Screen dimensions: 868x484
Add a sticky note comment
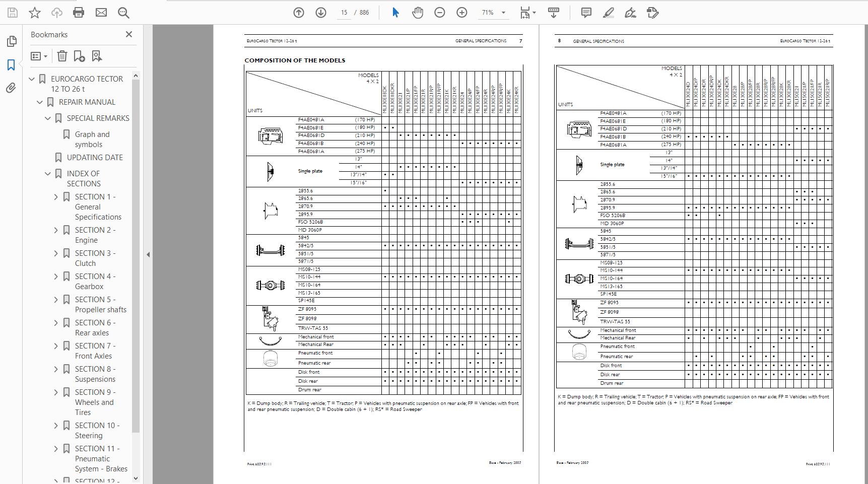click(x=586, y=13)
